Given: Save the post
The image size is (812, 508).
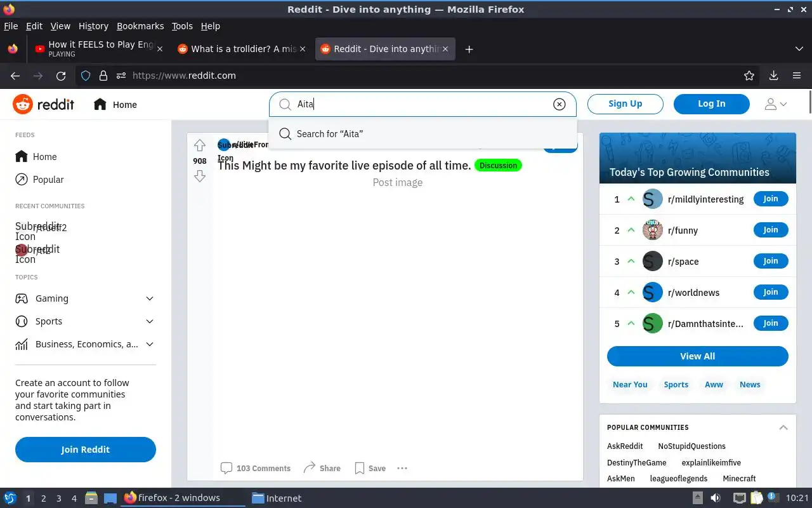Looking at the screenshot, I should pos(370,468).
